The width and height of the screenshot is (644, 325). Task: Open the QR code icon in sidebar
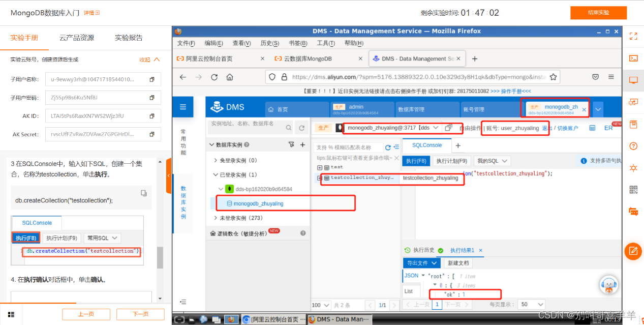coord(633,190)
